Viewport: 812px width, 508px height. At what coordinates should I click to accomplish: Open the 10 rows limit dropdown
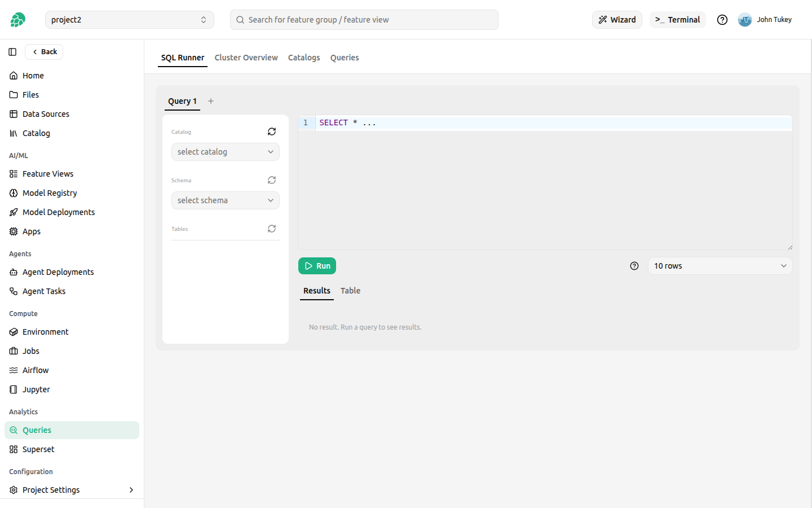(720, 266)
